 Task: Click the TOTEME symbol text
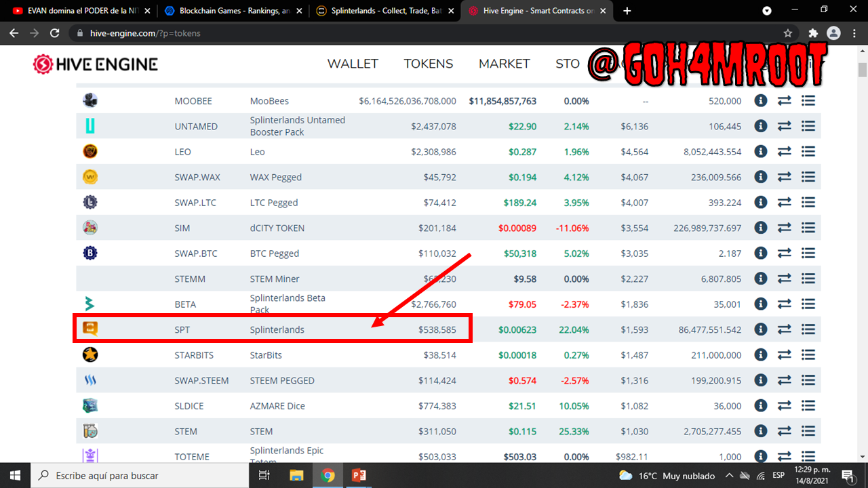[192, 457]
